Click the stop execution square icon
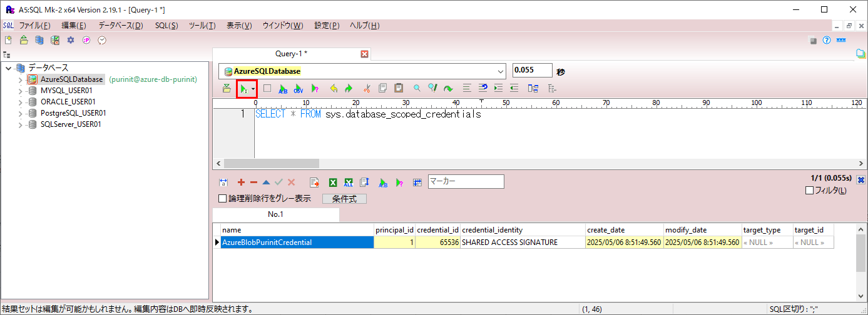Image resolution: width=868 pixels, height=315 pixels. 267,89
